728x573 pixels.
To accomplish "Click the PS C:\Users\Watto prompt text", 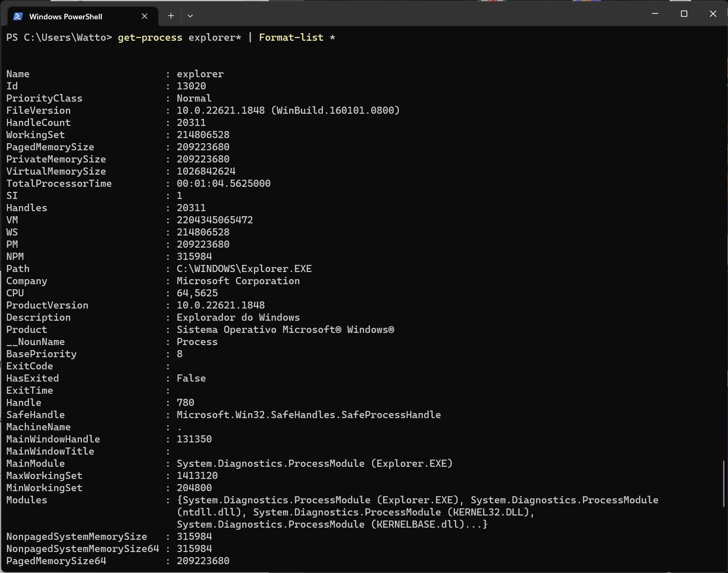I will (x=59, y=37).
